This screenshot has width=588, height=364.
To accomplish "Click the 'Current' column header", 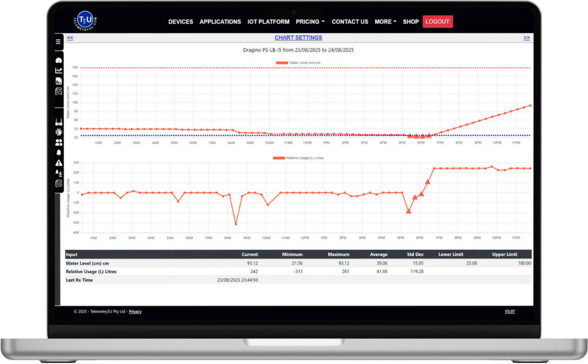I will tap(250, 254).
